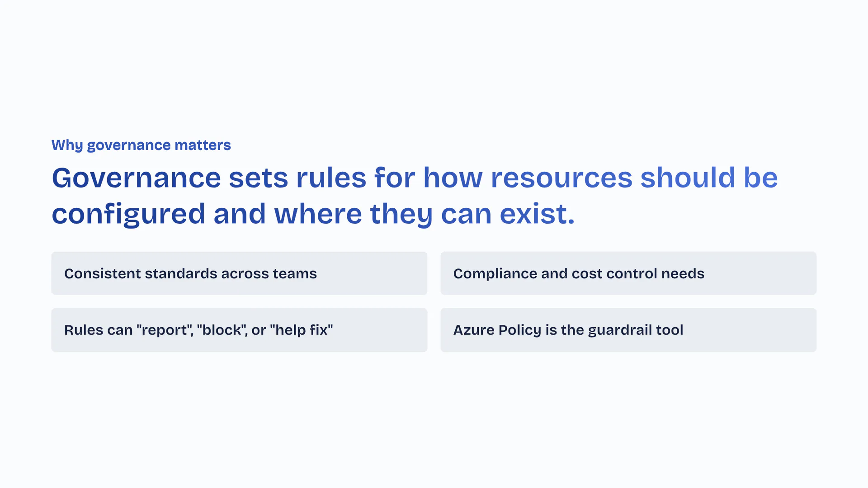
Task: Click the word "Azure" in the guardrail card
Action: tap(473, 330)
